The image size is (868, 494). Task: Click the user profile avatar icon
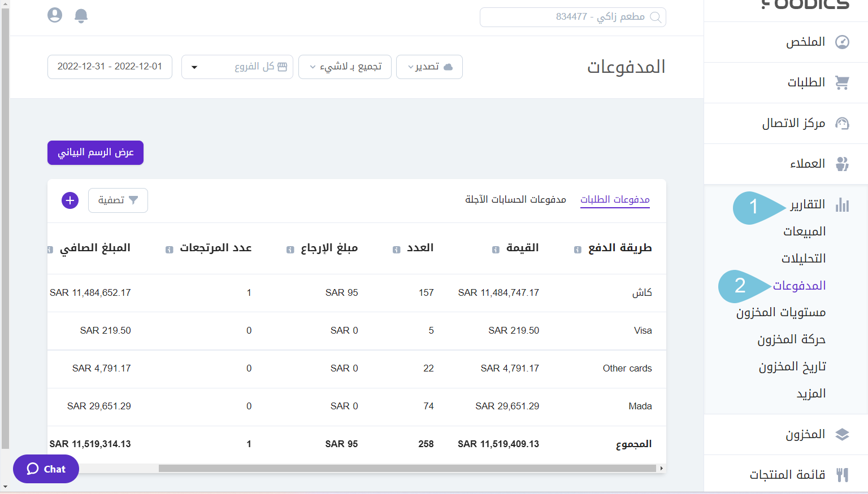(x=55, y=15)
